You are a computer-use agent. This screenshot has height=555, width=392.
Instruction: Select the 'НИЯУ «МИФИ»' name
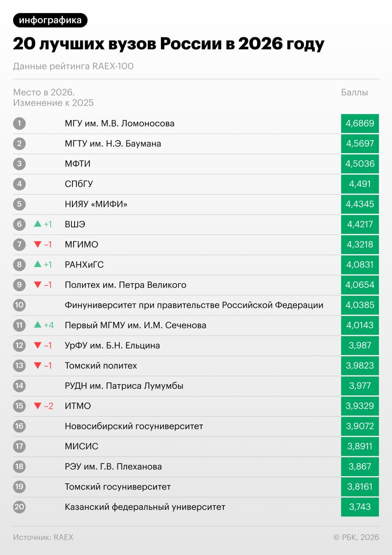96,204
